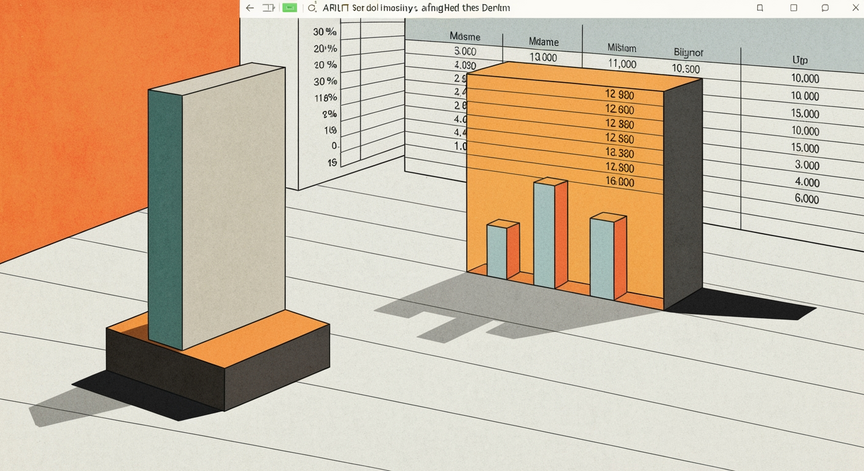Select the Mdsme column header
This screenshot has height=471, width=864.
(465, 36)
